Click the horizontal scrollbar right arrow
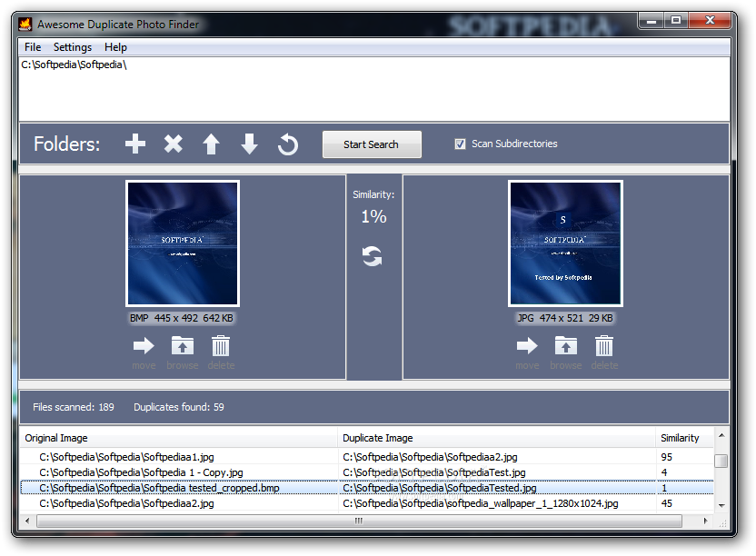 [705, 521]
